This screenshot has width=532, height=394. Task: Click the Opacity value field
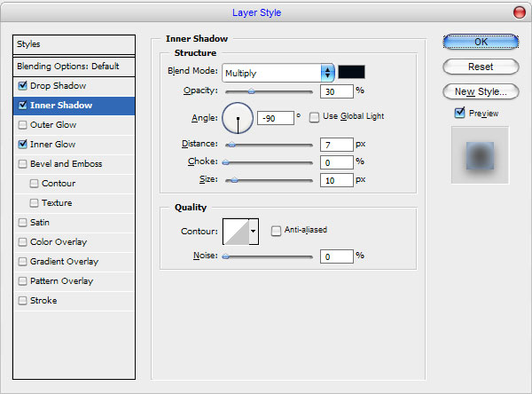coord(337,91)
